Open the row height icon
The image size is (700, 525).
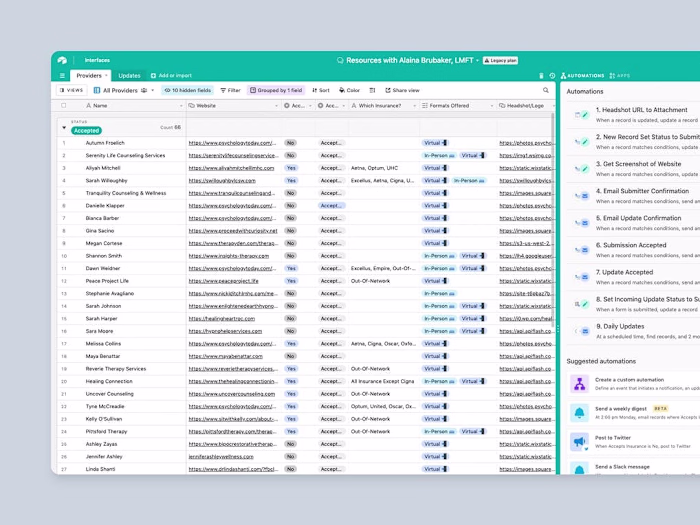[372, 90]
